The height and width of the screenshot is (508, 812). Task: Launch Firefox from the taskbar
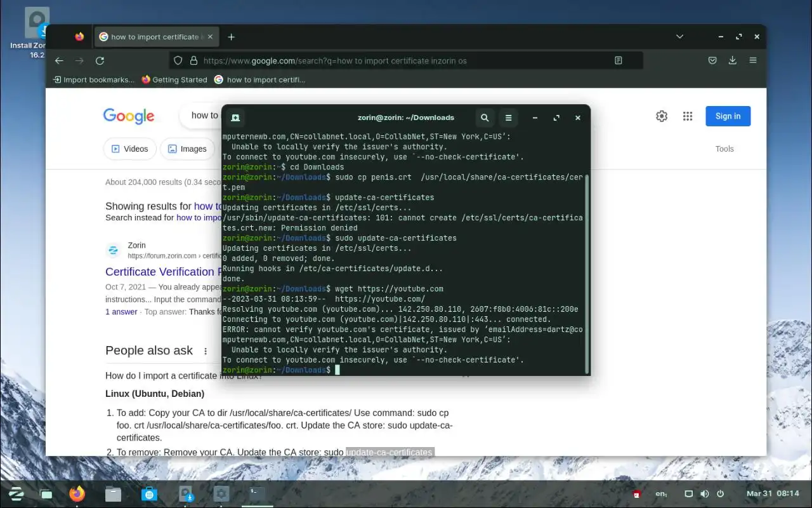pos(77,493)
